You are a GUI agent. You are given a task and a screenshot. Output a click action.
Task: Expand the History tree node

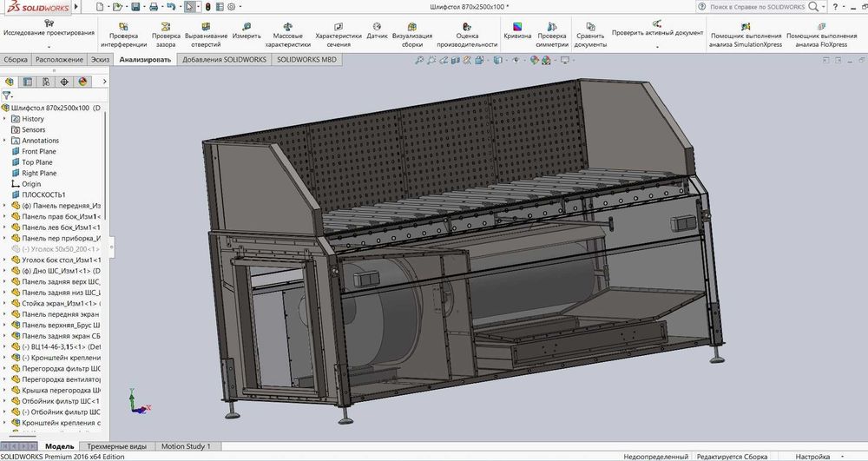coord(5,119)
